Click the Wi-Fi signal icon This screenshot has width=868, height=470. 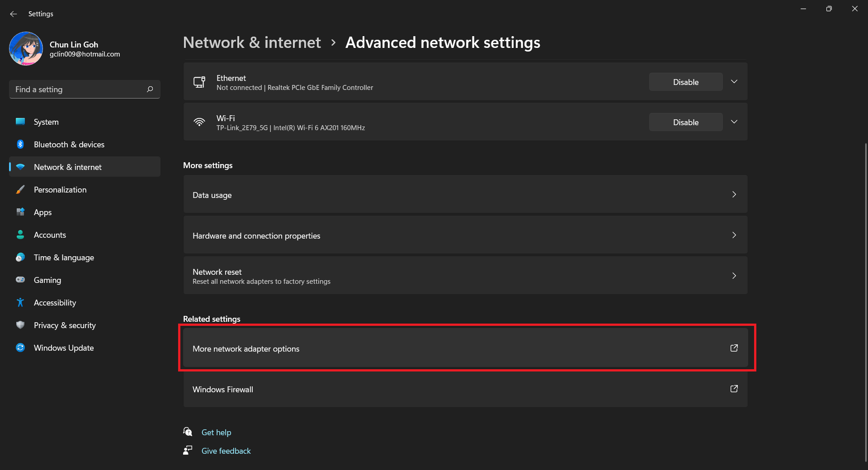[x=199, y=122]
